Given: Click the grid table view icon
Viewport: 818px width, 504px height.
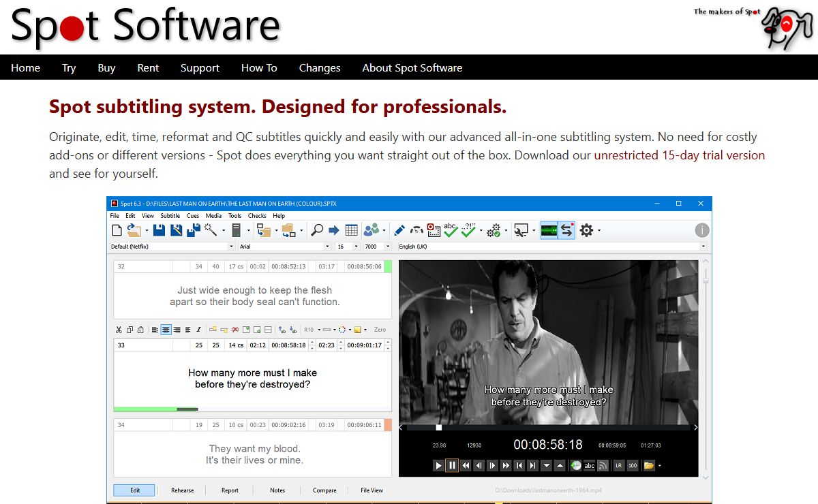Looking at the screenshot, I should tap(352, 230).
